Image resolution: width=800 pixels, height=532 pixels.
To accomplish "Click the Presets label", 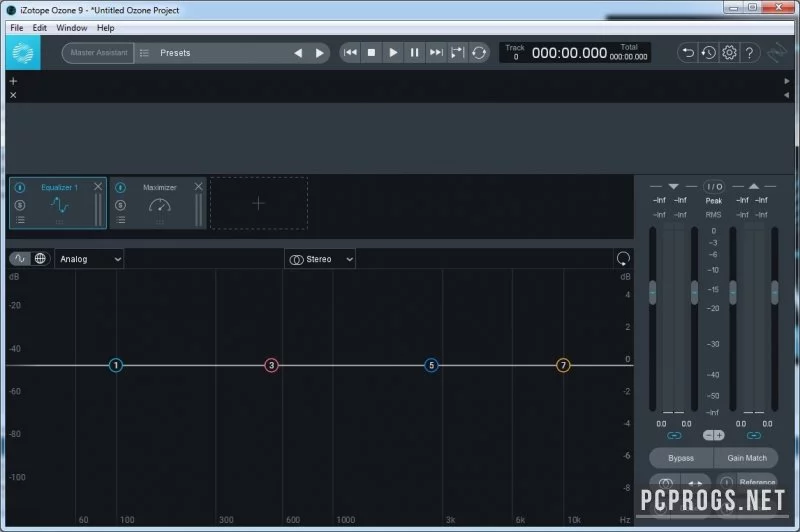I will 175,53.
